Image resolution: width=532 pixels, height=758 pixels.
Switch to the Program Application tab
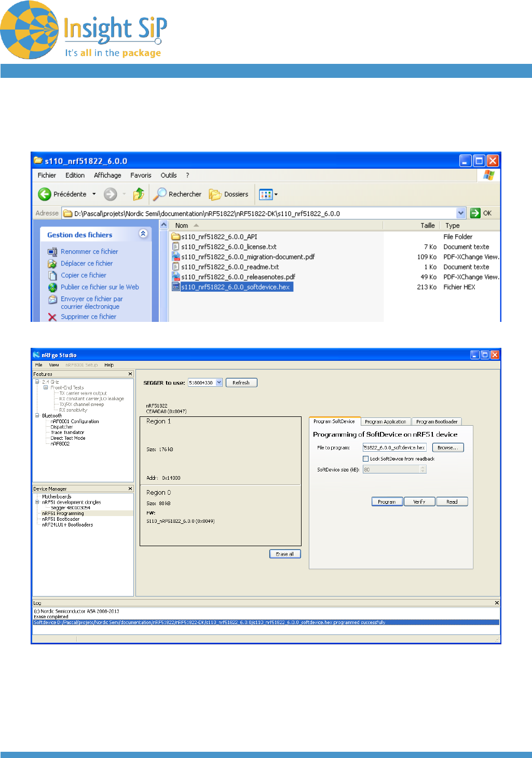point(386,422)
